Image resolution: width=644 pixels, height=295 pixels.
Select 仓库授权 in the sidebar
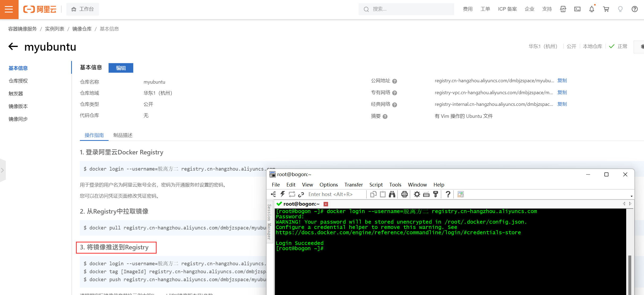tap(18, 81)
